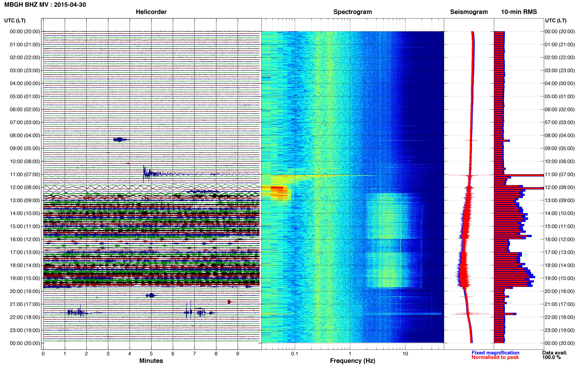The height and width of the screenshot is (368, 588).
Task: Click the Helicorder panel heading
Action: 151,12
